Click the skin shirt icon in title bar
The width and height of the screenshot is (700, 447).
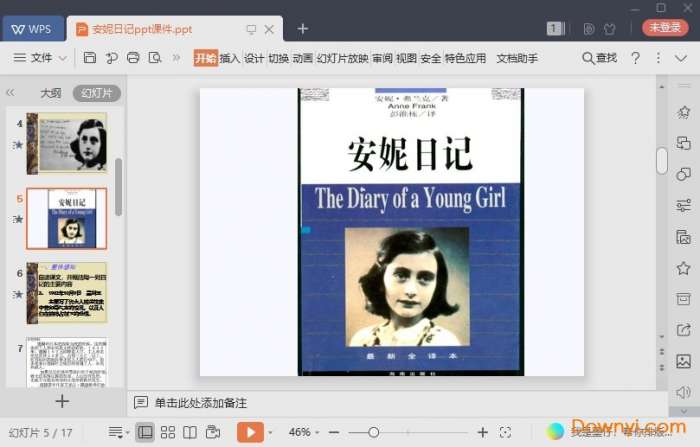click(x=609, y=29)
